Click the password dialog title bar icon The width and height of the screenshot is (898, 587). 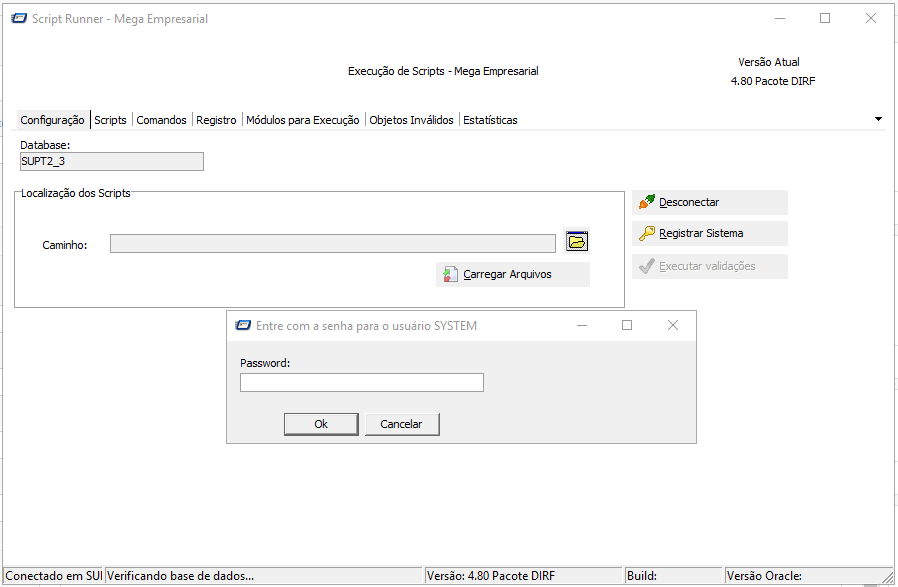(243, 325)
